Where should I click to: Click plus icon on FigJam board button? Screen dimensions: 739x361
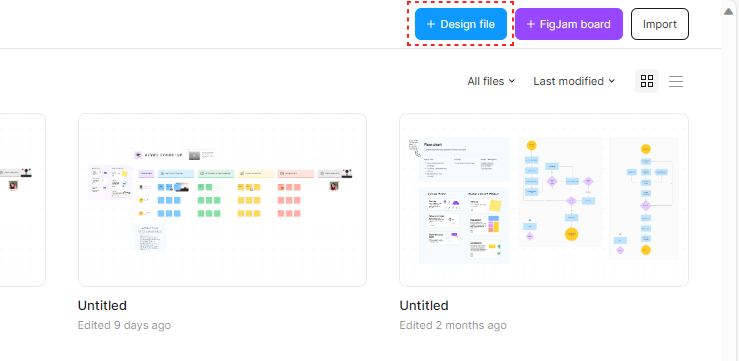(x=531, y=24)
